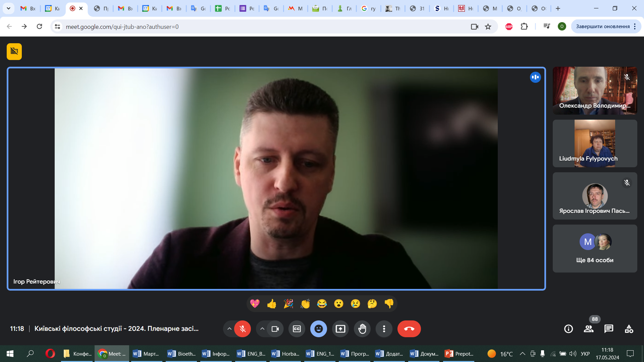Image resolution: width=644 pixels, height=362 pixels.
Task: Open the share screen (present now) icon
Action: (340, 329)
